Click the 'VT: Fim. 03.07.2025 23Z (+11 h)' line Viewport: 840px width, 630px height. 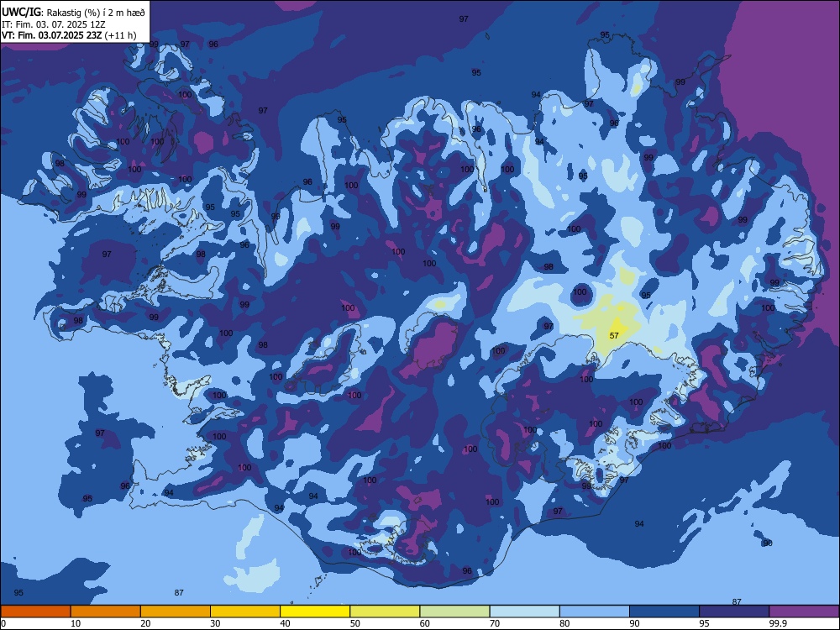[69, 35]
